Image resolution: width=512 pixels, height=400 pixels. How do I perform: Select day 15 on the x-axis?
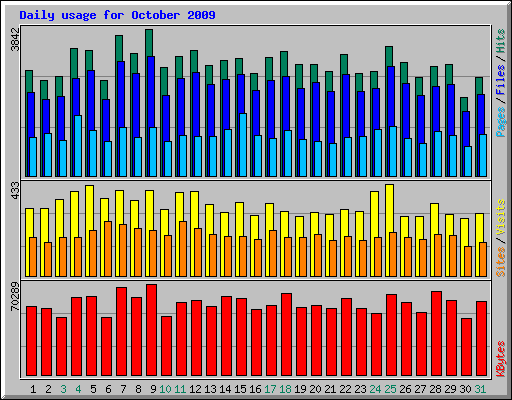pos(240,389)
